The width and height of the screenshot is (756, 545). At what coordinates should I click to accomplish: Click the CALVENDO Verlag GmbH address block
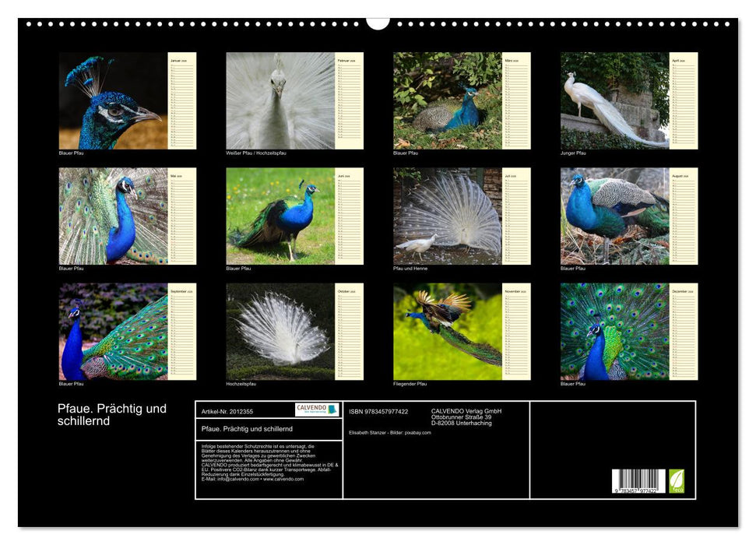466,417
